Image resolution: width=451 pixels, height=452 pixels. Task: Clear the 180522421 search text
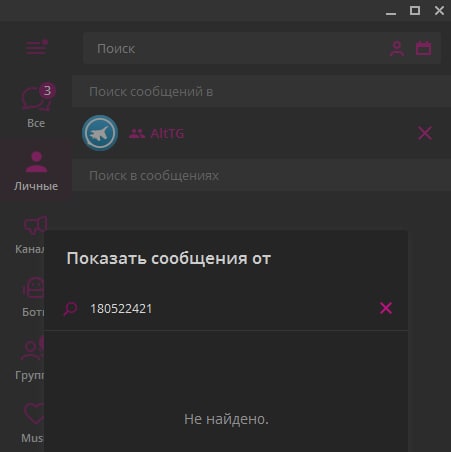[x=386, y=308]
